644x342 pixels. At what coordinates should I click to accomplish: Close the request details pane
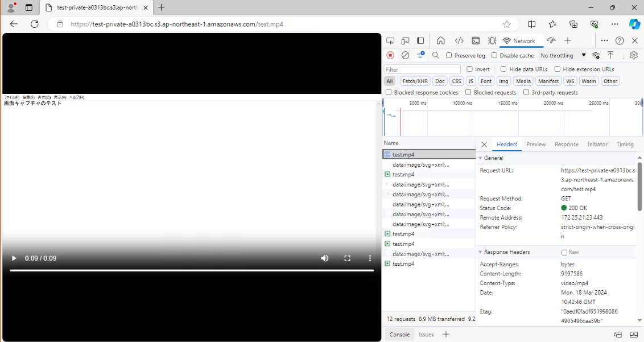tap(484, 145)
